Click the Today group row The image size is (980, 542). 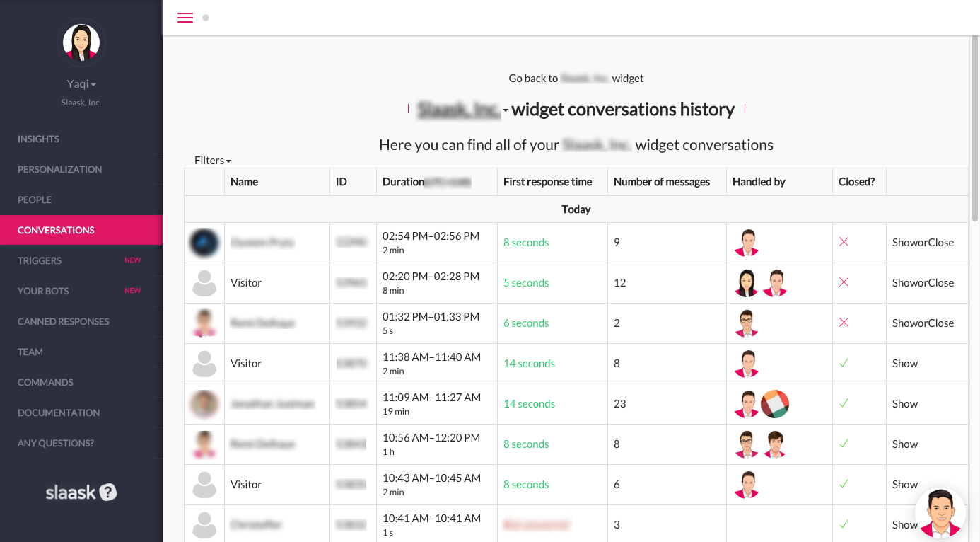click(x=576, y=209)
